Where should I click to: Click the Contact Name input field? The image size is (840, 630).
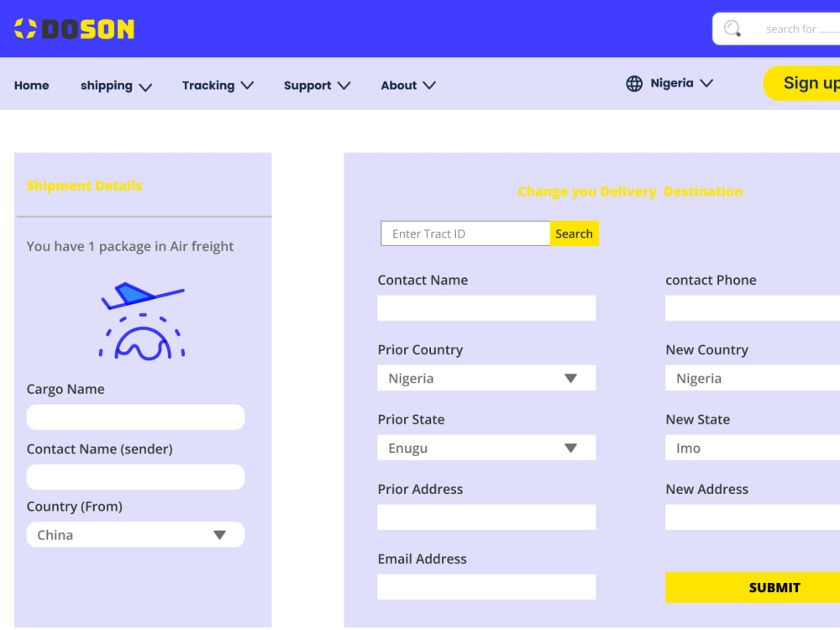(x=486, y=308)
